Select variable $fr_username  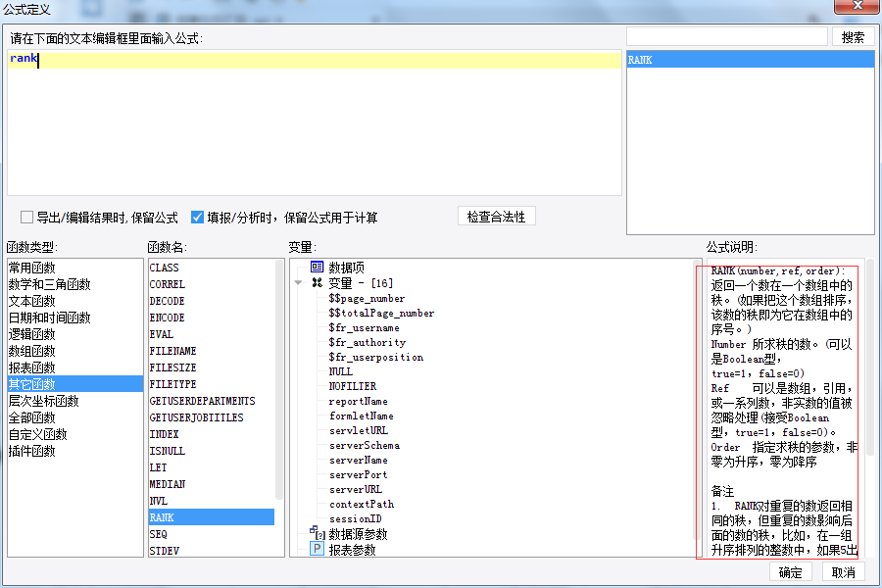tap(364, 327)
